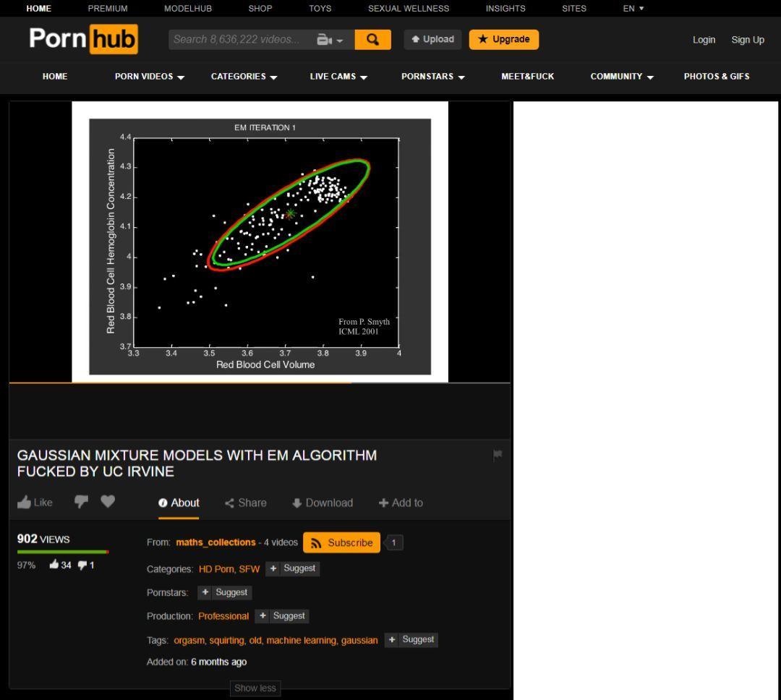Click the video progress bar
The image size is (781, 700).
click(x=259, y=383)
